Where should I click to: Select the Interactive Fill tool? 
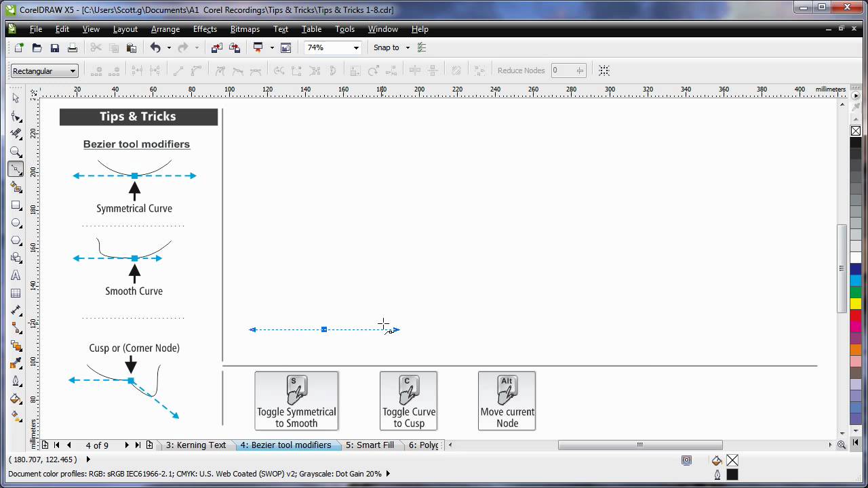pos(16,416)
